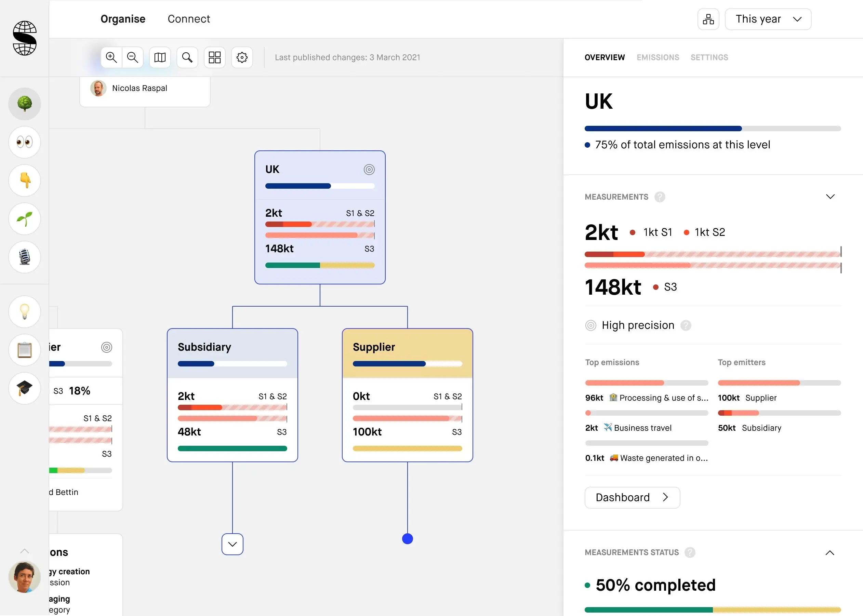Click the Dashboard button
This screenshot has width=863, height=616.
(x=632, y=497)
